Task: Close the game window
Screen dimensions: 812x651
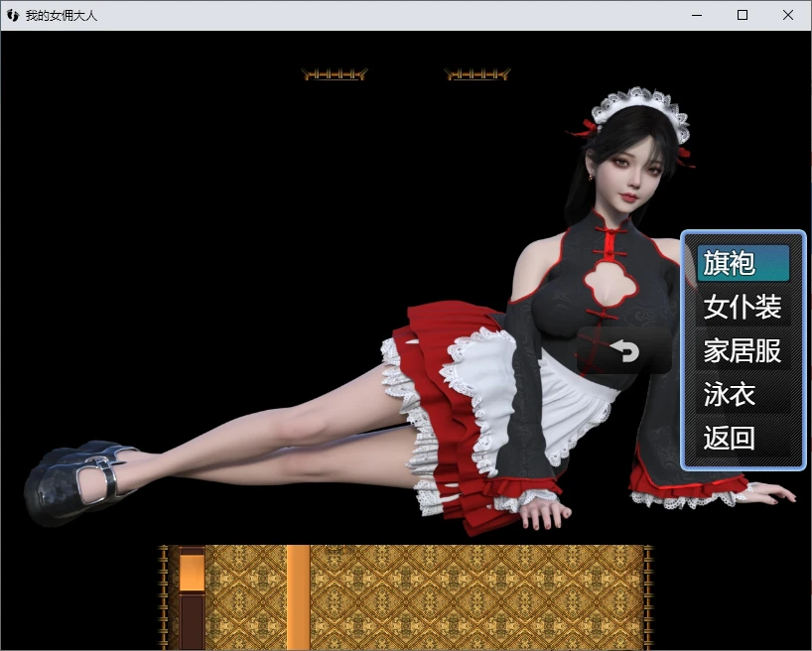Action: point(788,15)
